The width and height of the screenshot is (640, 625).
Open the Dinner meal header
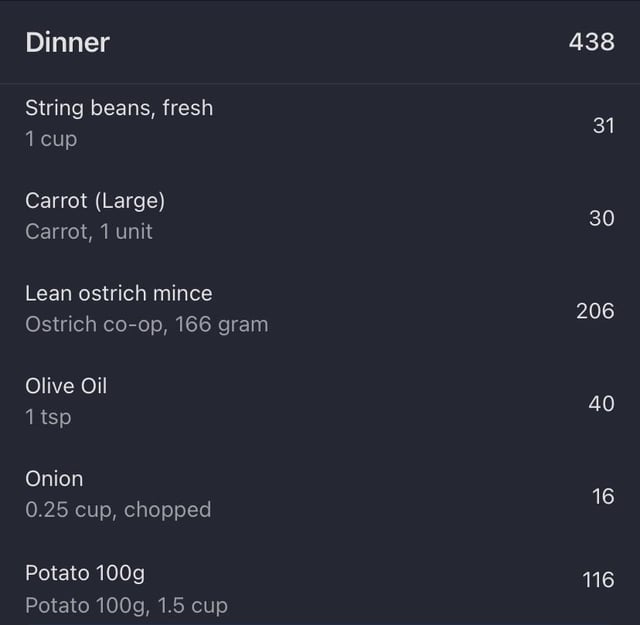(320, 42)
